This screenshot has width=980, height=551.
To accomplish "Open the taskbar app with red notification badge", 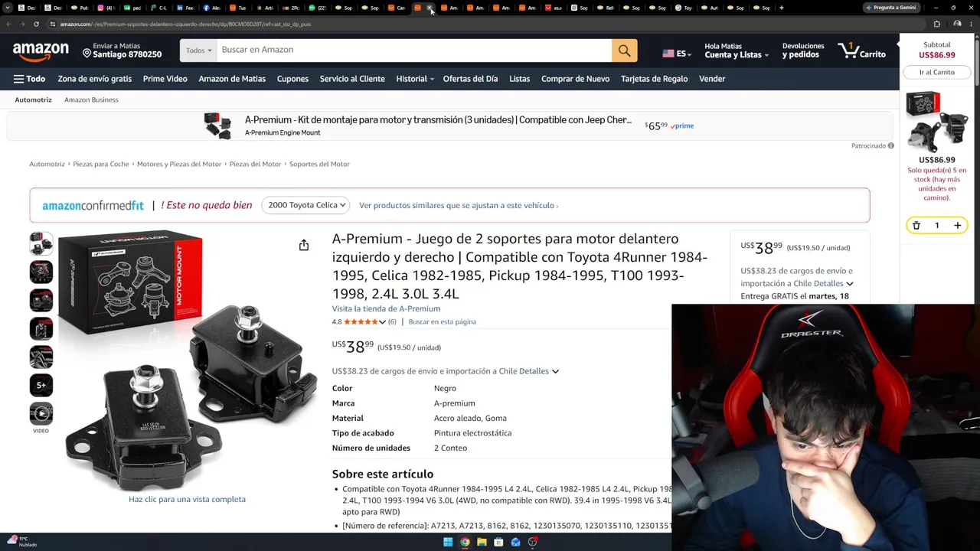I will pos(533,543).
